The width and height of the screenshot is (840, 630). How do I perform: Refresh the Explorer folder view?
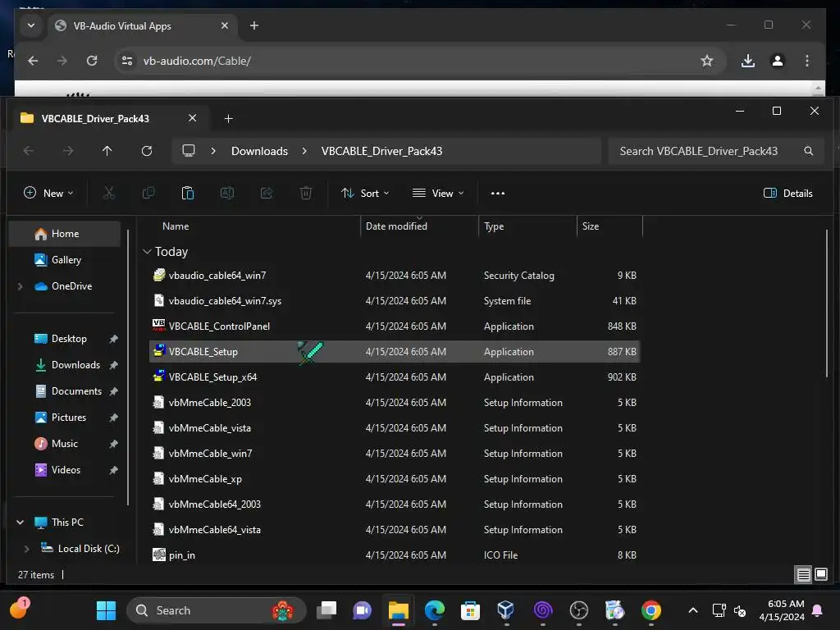coord(147,151)
